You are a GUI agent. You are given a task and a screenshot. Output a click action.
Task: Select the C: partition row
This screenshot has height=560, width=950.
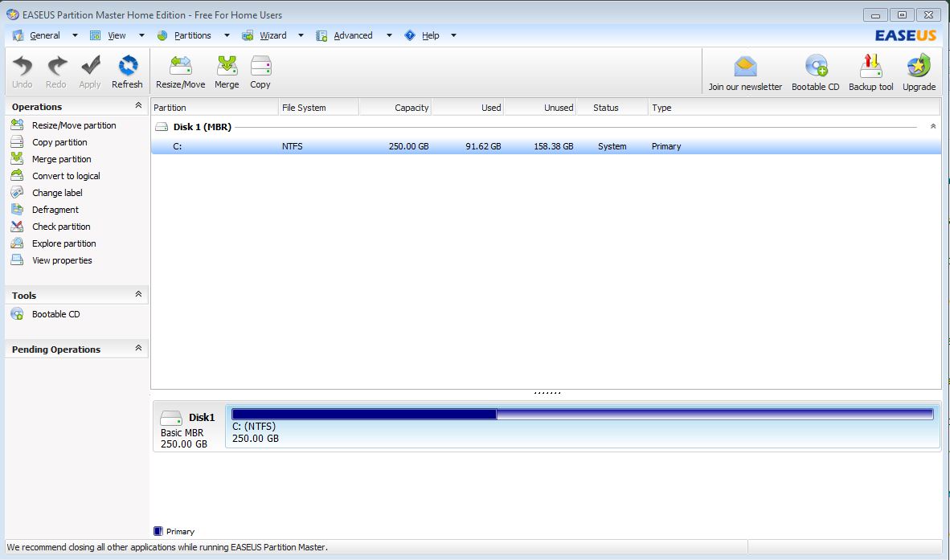[x=546, y=146]
